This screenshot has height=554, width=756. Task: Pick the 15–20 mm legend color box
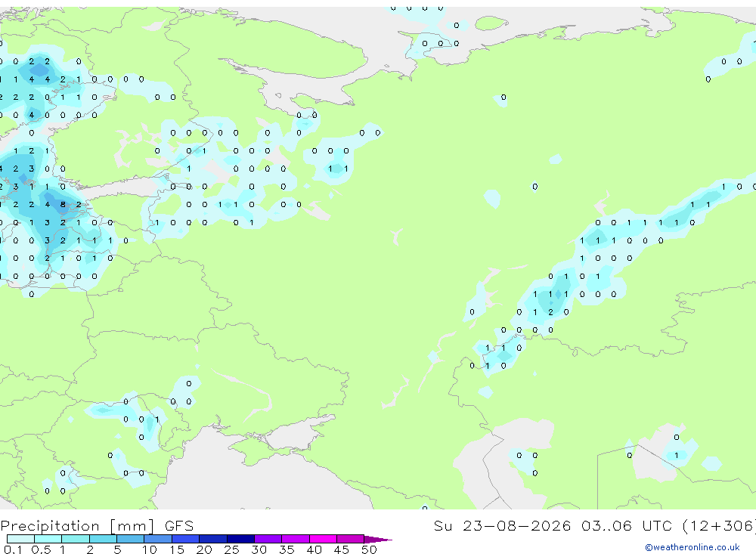click(186, 539)
